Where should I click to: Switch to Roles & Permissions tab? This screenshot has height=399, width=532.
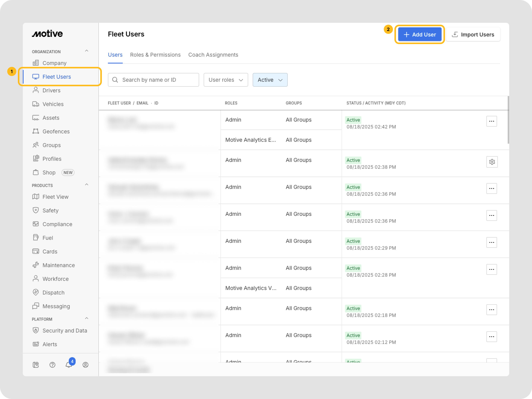[x=155, y=55]
